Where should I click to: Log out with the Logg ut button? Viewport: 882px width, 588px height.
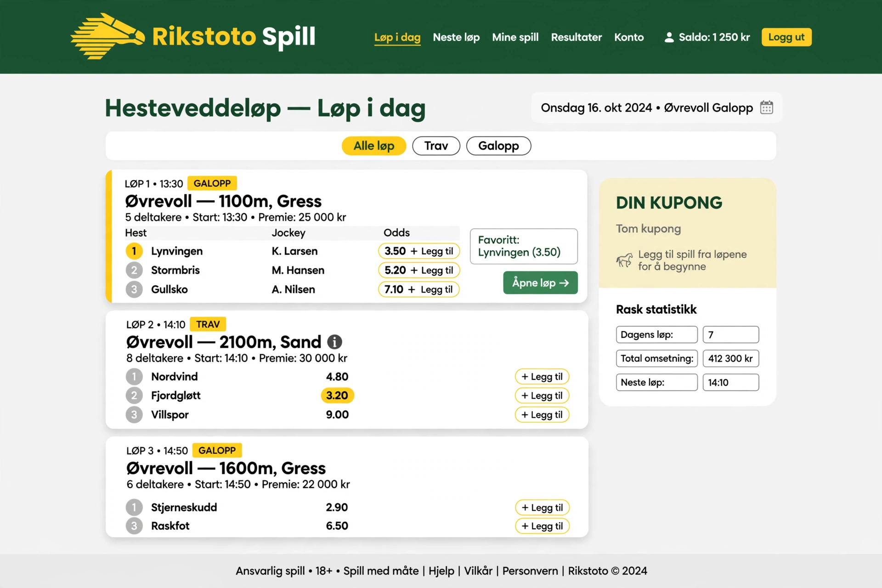pos(786,37)
